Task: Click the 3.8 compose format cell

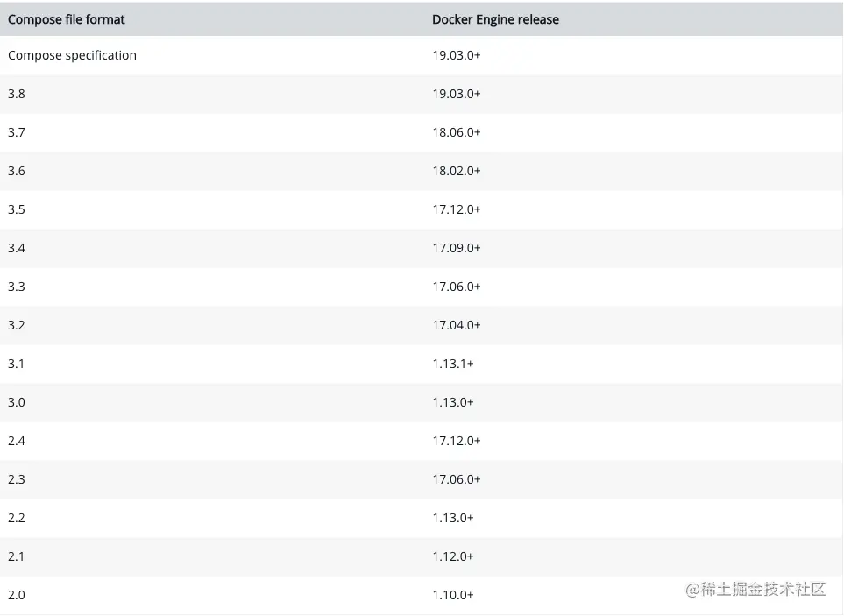Action: coord(17,94)
